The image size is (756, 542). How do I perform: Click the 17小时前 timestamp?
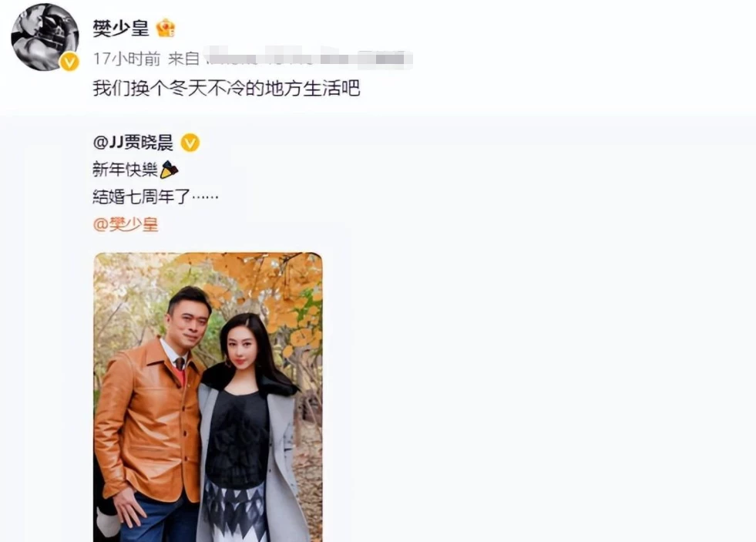[x=126, y=59]
